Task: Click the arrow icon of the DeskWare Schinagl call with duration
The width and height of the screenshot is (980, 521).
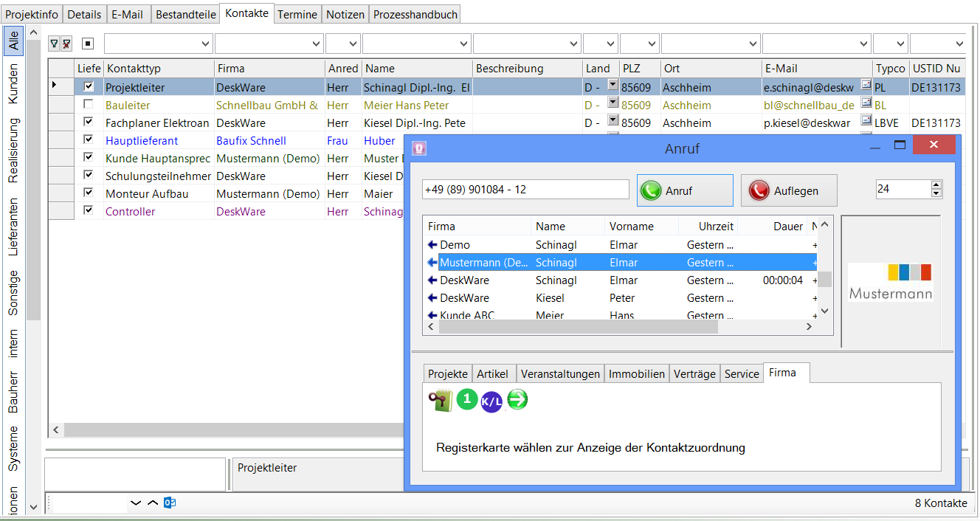Action: [432, 280]
